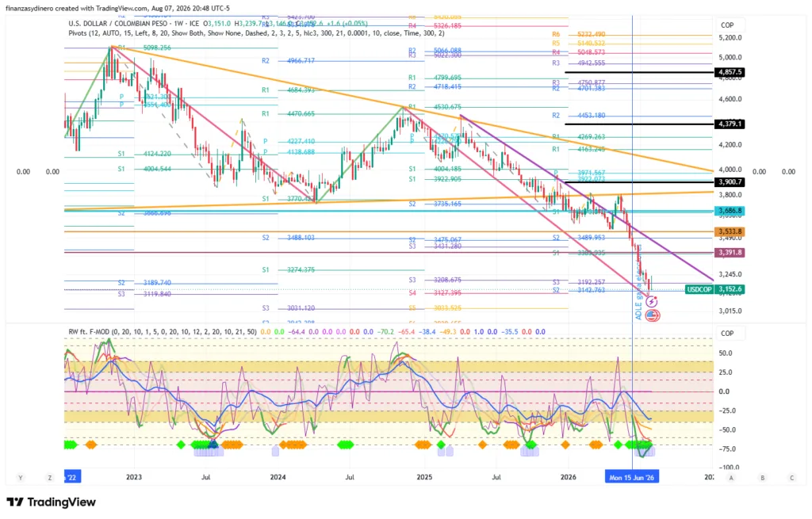This screenshot has width=812, height=519.
Task: Click the S3 3192.257 pivot label
Action: (x=578, y=283)
